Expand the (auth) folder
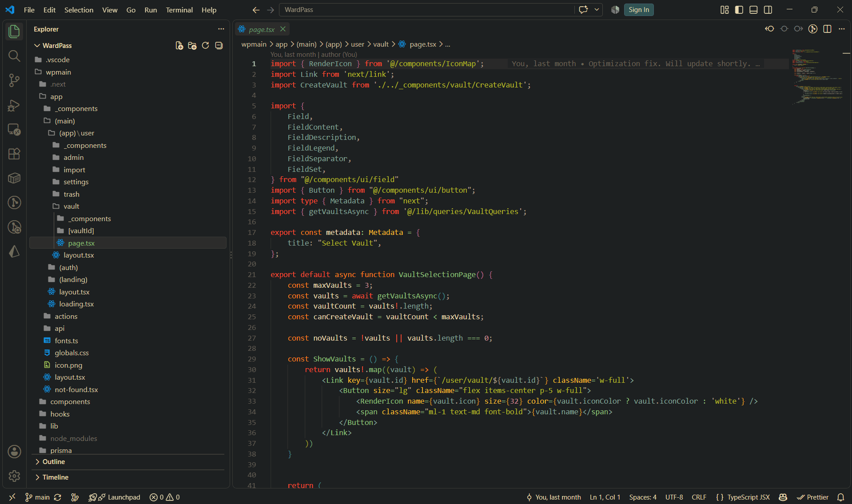This screenshot has height=504, width=852. click(68, 267)
